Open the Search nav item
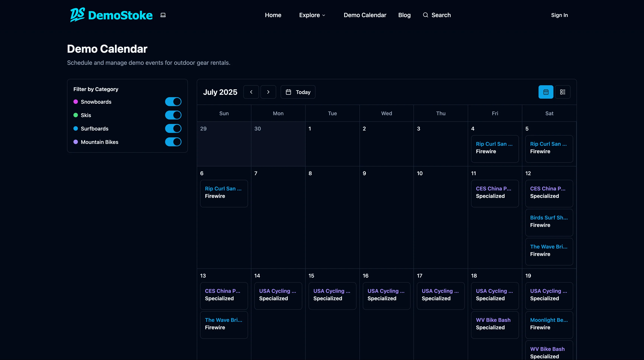 437,15
